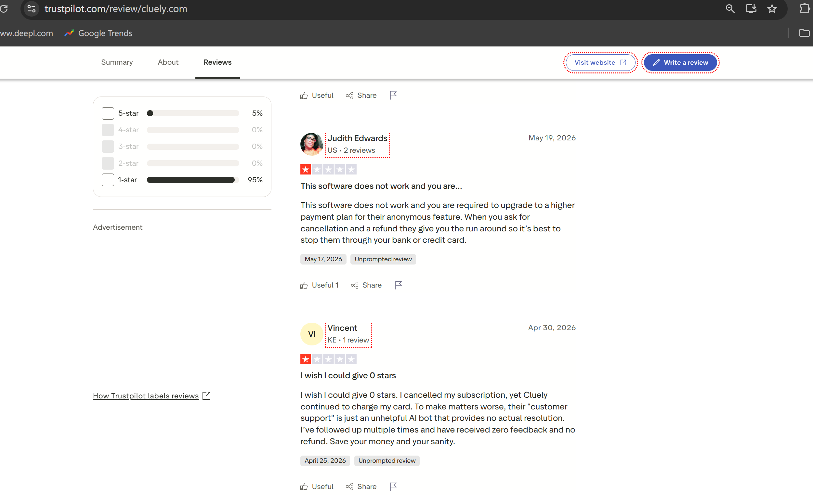Viewport: 813px width, 504px height.
Task: Click Judith Edwards' profile photo
Action: (x=311, y=144)
